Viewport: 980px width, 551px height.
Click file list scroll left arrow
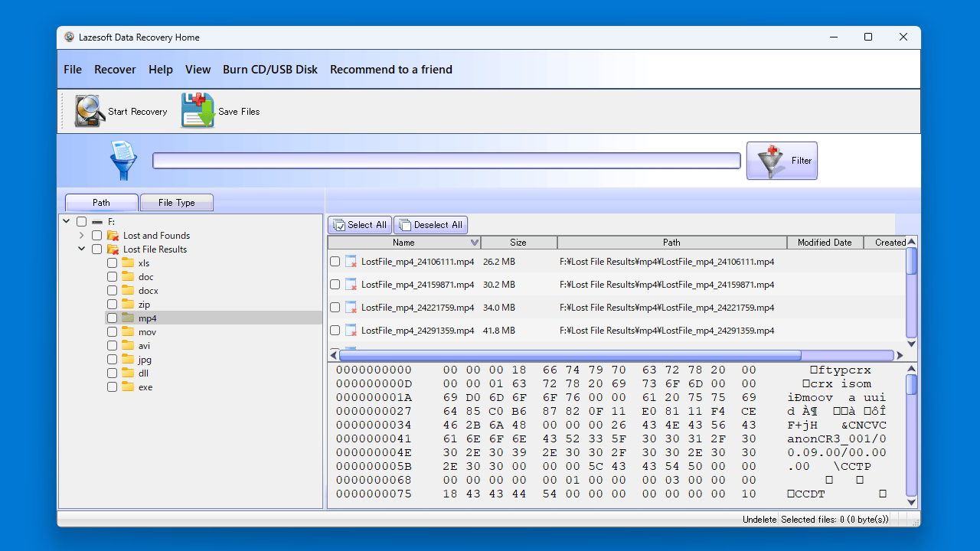click(x=334, y=356)
